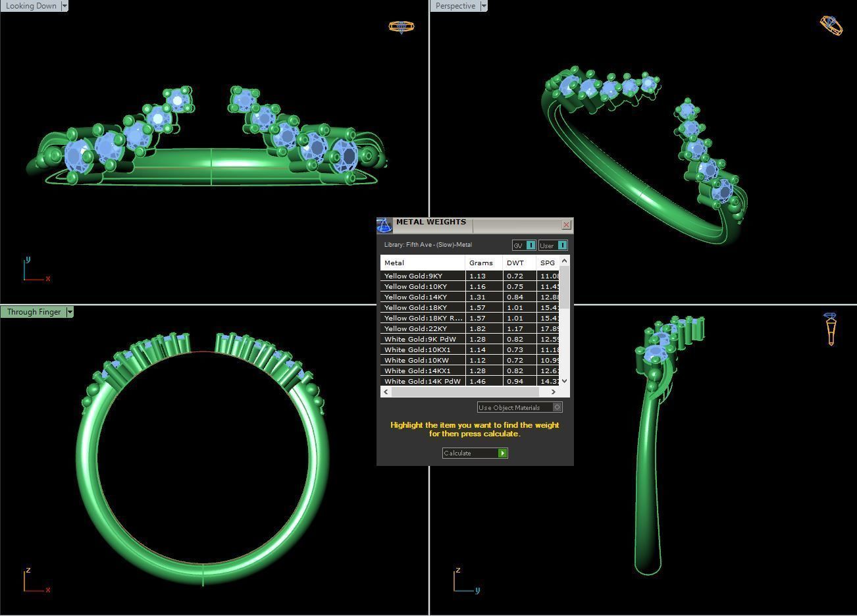
Task: Click the 0.94 DWT value
Action: tap(515, 381)
